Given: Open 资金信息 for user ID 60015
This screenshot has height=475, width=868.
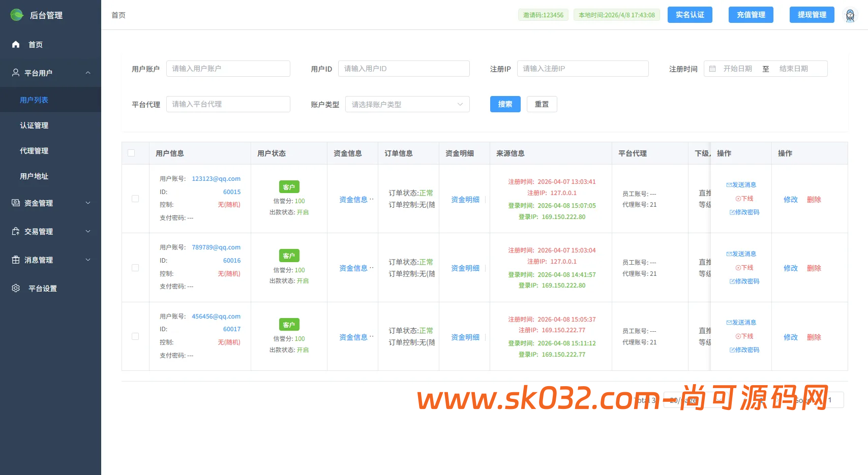Looking at the screenshot, I should (353, 199).
